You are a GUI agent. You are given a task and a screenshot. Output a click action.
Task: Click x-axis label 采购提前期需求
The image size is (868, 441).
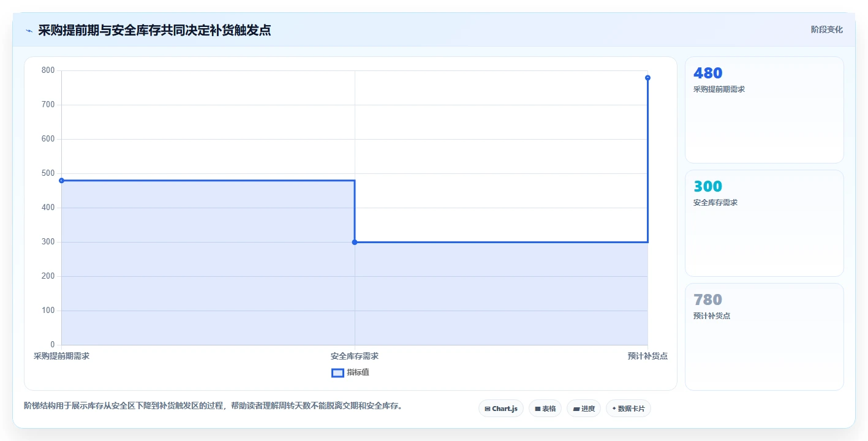coord(61,356)
